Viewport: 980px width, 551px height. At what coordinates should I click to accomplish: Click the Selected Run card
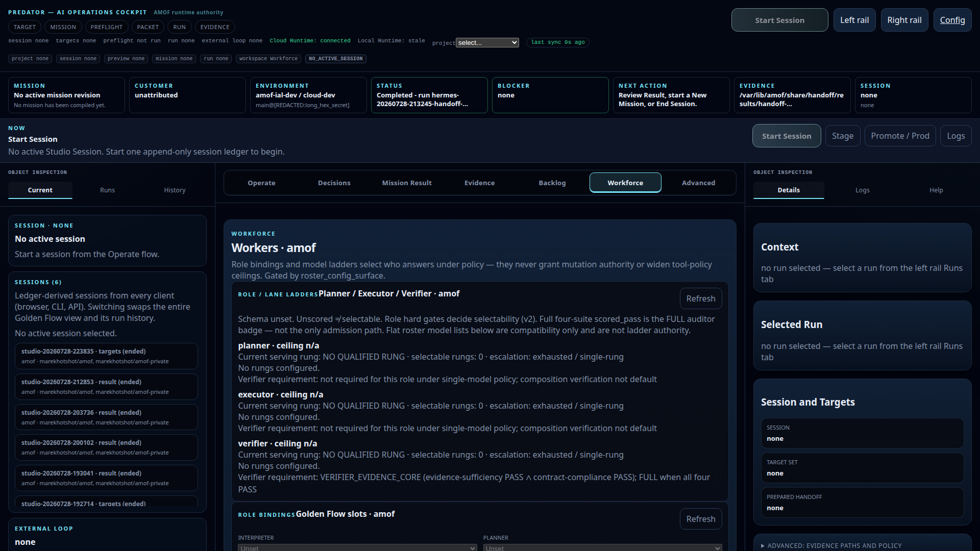(862, 335)
